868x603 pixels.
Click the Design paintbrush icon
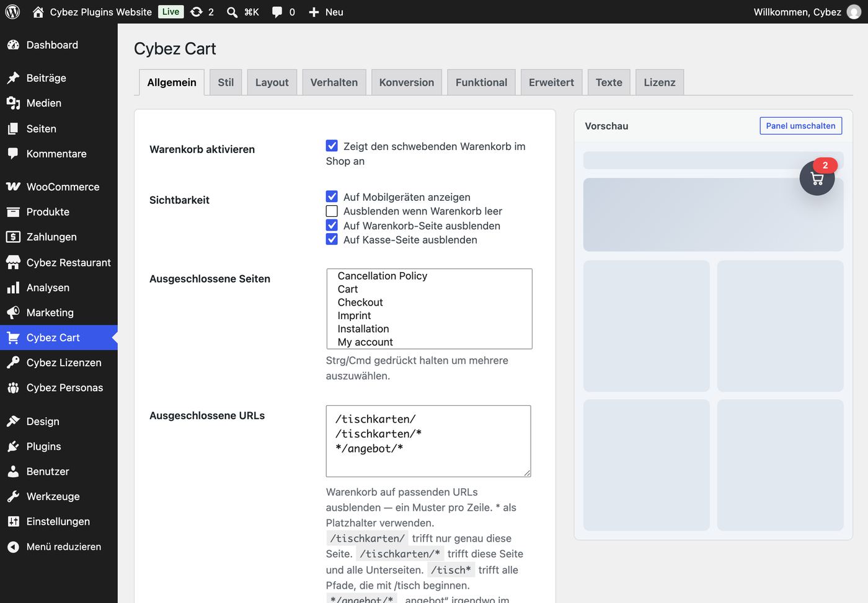pyautogui.click(x=13, y=421)
